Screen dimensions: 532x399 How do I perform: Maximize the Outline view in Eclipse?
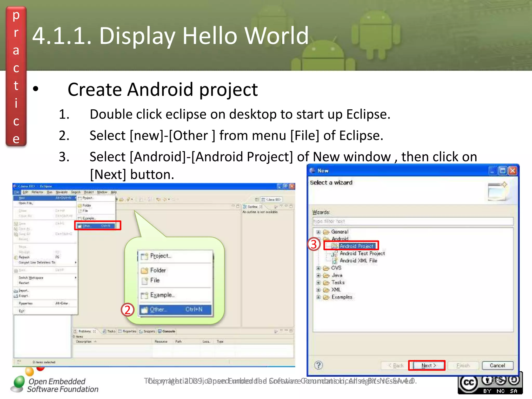[291, 207]
